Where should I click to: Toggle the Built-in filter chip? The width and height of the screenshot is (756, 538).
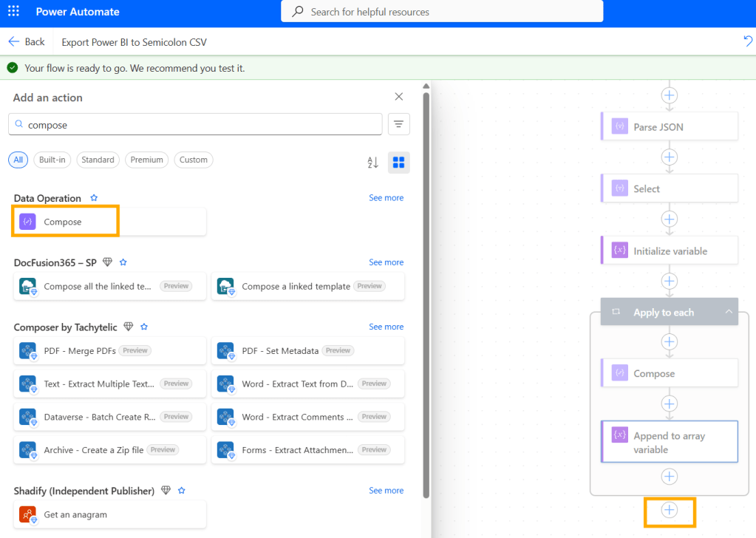tap(52, 160)
